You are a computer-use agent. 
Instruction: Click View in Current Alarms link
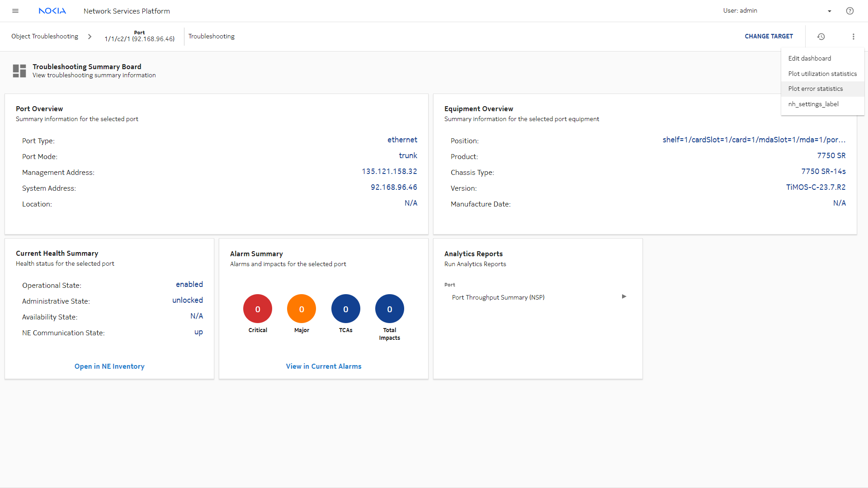coord(324,366)
